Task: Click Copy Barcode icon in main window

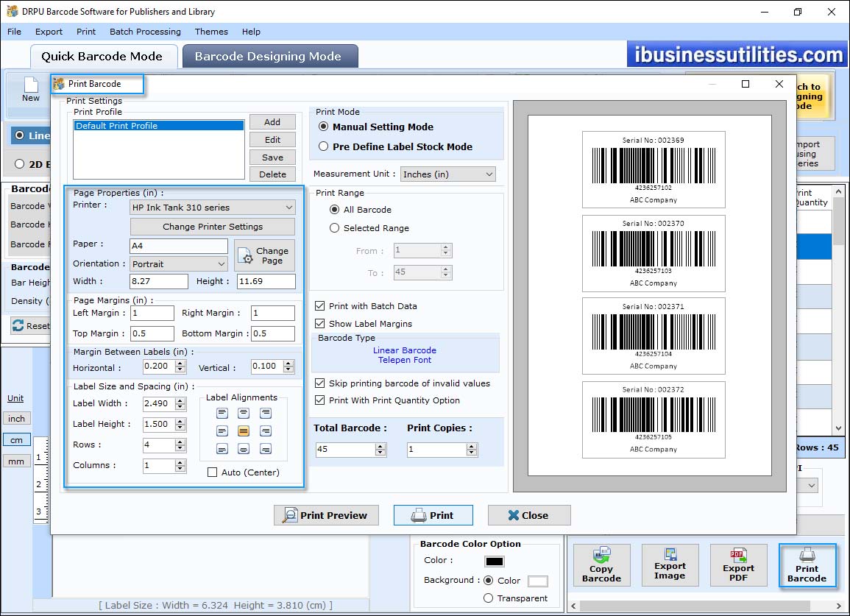Action: coord(602,565)
